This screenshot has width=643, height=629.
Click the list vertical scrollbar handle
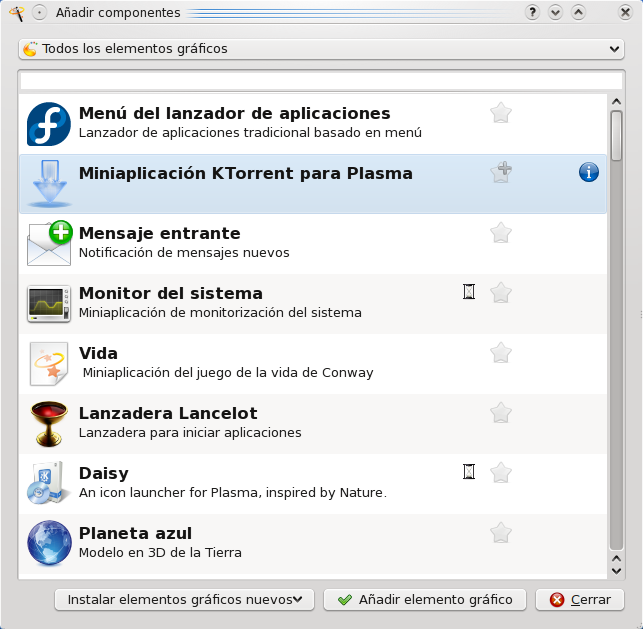[616, 136]
